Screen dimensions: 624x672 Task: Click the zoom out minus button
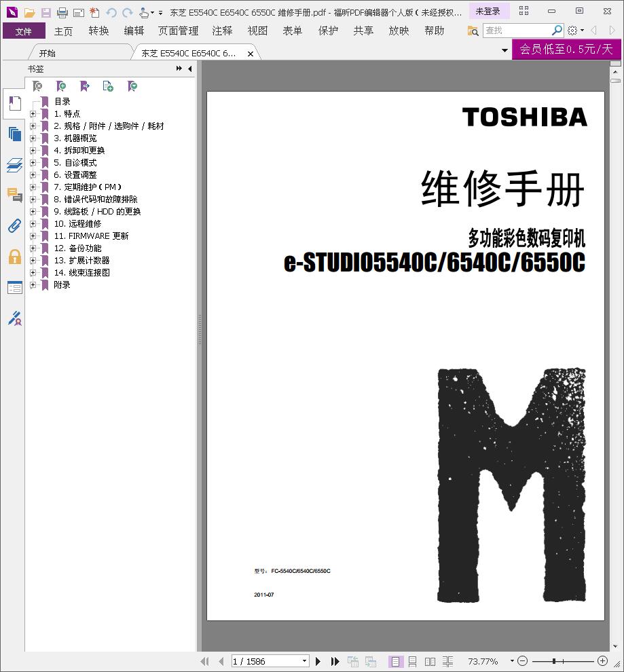click(x=522, y=661)
